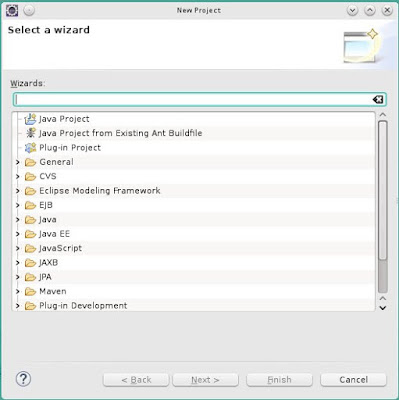Click the wizards list vertical scrollbar

(x=383, y=207)
